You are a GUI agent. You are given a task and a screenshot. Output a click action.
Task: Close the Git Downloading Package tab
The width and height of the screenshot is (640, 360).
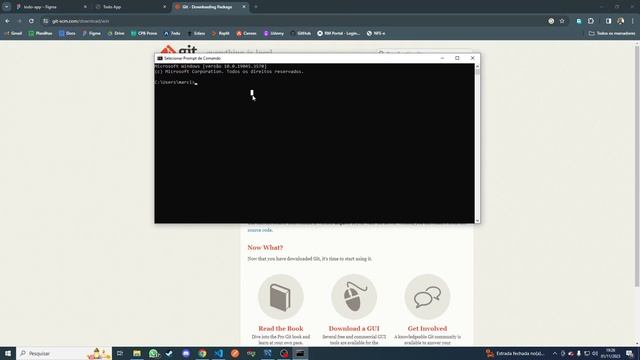pos(244,7)
